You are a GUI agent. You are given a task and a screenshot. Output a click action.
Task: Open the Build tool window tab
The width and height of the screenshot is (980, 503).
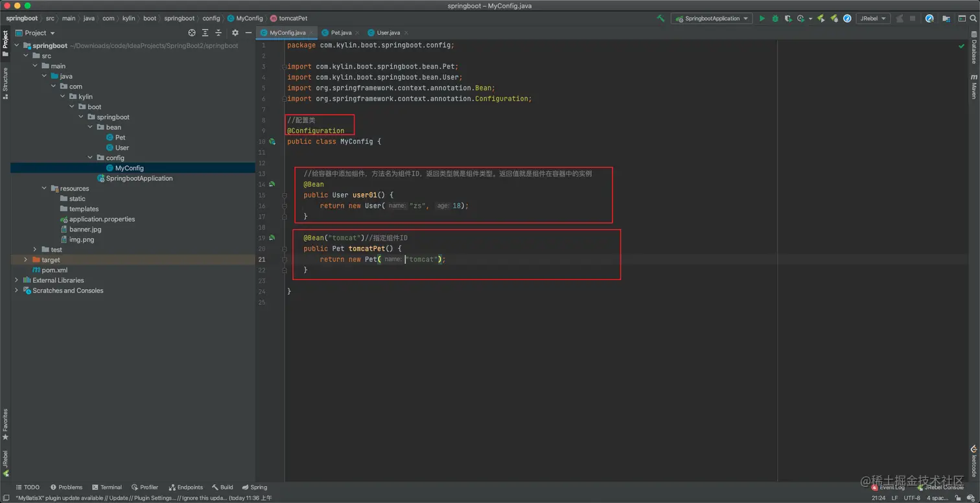coord(222,487)
